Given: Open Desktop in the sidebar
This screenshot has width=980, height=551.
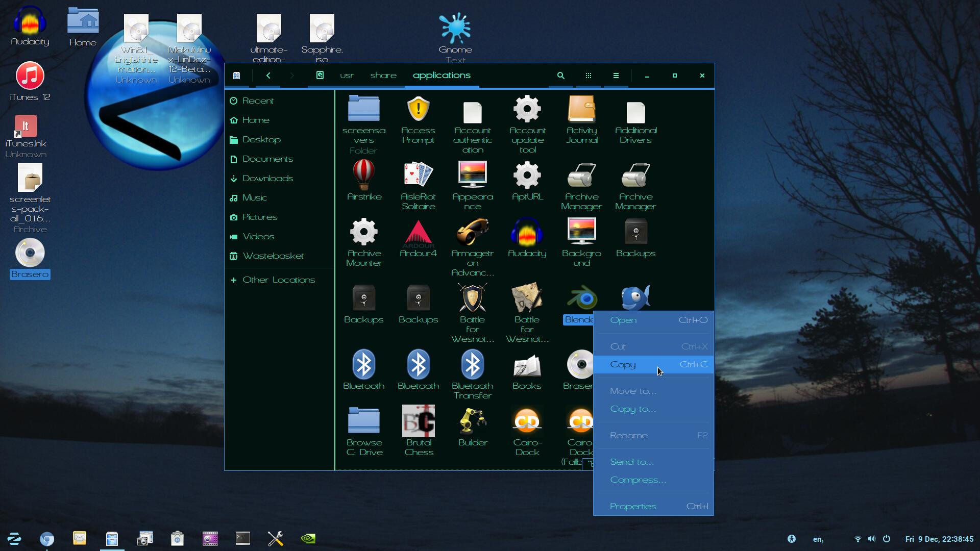Looking at the screenshot, I should point(279,139).
